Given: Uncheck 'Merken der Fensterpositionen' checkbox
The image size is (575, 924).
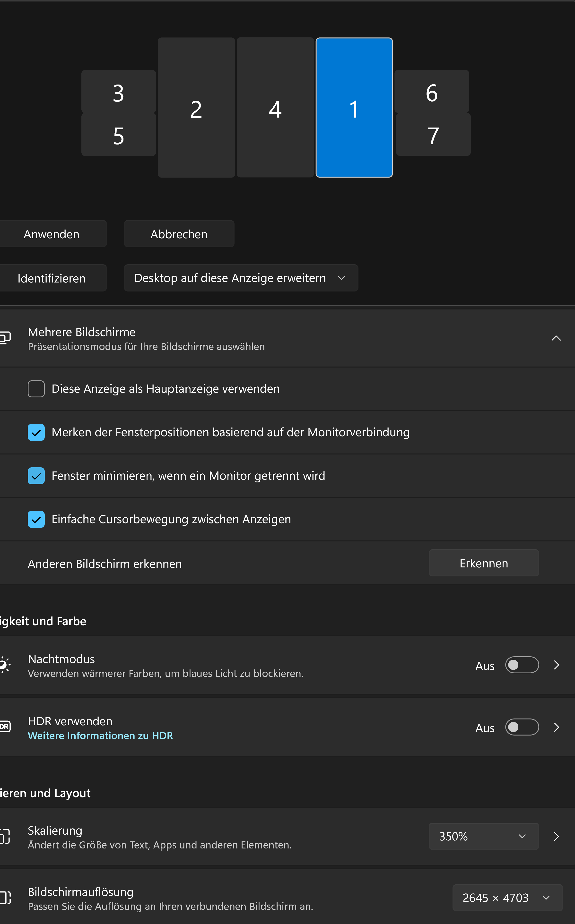Looking at the screenshot, I should (x=36, y=433).
